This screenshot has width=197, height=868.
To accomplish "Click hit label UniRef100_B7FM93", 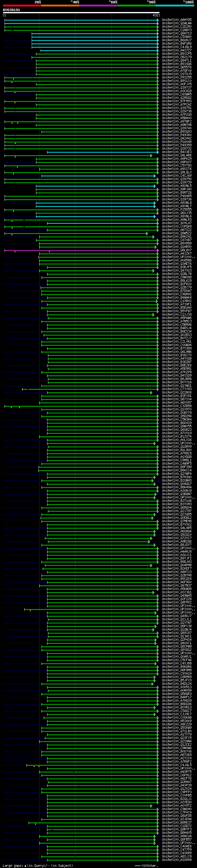I will click(x=177, y=101).
